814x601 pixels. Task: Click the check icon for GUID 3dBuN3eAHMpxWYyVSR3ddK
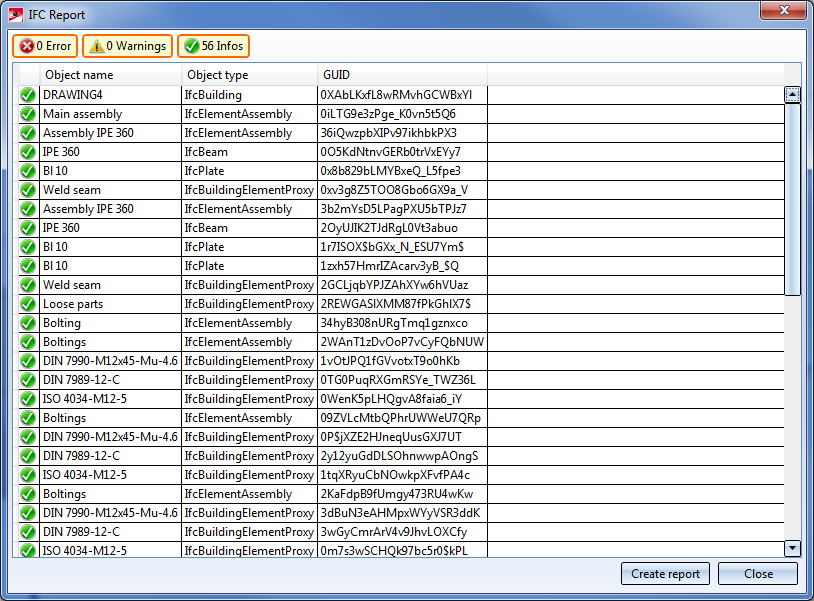pyautogui.click(x=28, y=513)
